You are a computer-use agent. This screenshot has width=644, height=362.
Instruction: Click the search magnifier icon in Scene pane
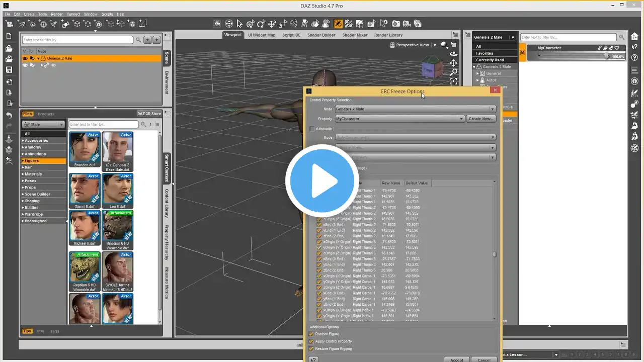[138, 40]
